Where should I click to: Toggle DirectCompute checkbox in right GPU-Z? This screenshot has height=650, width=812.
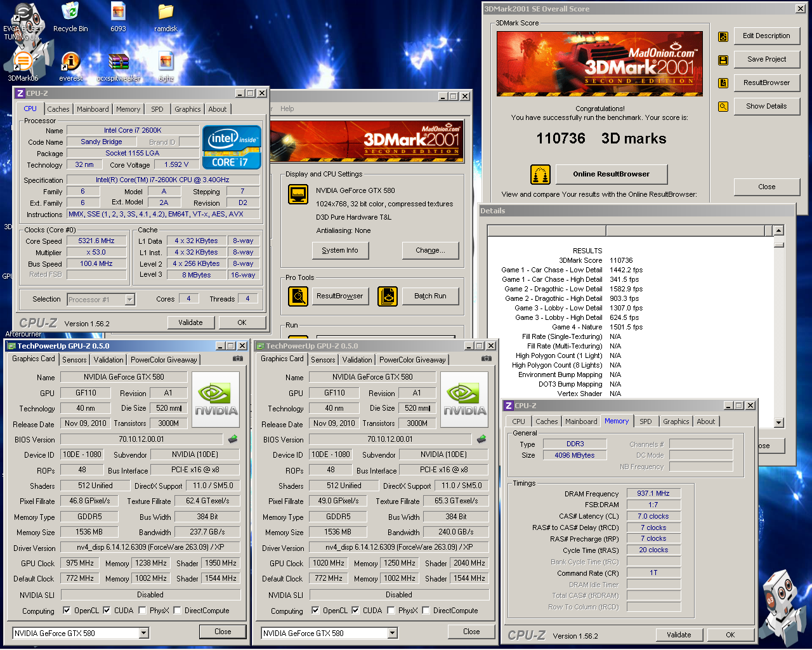[426, 611]
